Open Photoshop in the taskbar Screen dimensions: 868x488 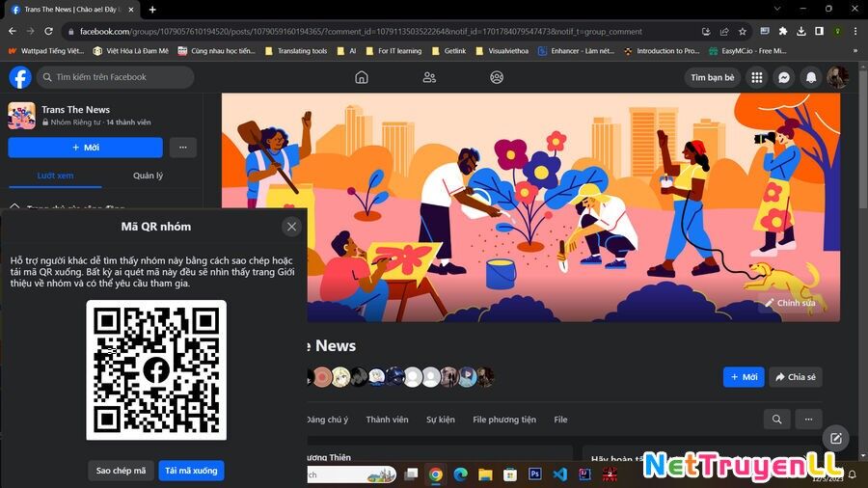tap(534, 474)
